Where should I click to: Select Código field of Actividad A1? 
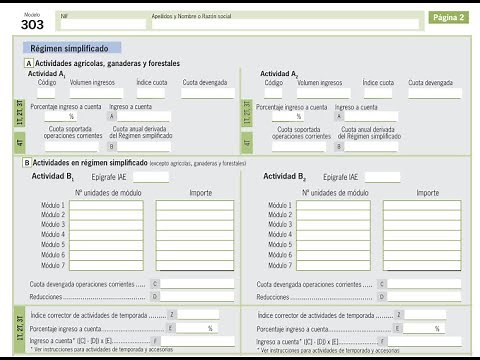(46, 93)
